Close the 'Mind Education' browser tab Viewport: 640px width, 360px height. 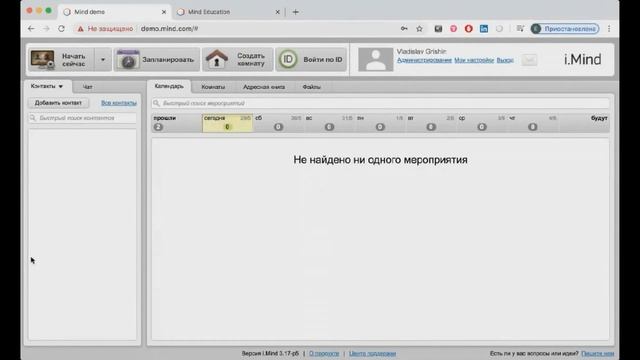[278, 12]
